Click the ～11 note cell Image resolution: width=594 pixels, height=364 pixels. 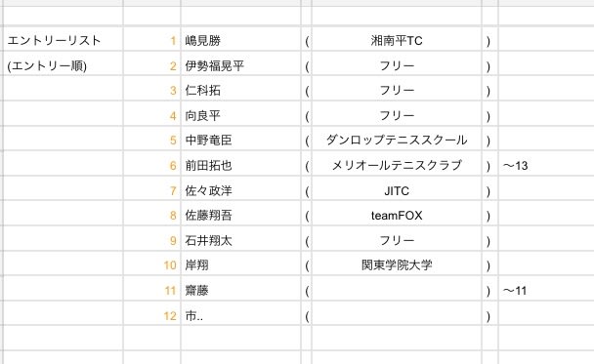pyautogui.click(x=546, y=290)
